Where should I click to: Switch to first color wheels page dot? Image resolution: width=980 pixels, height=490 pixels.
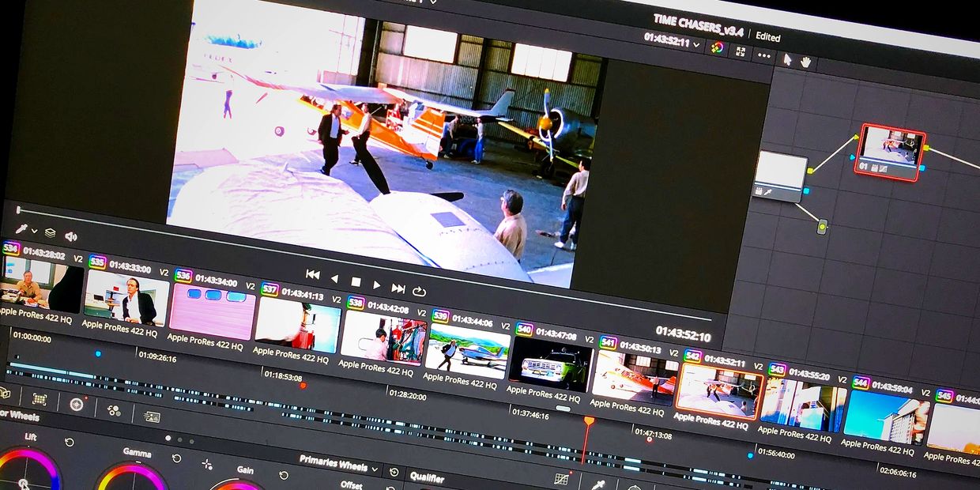pyautogui.click(x=167, y=438)
